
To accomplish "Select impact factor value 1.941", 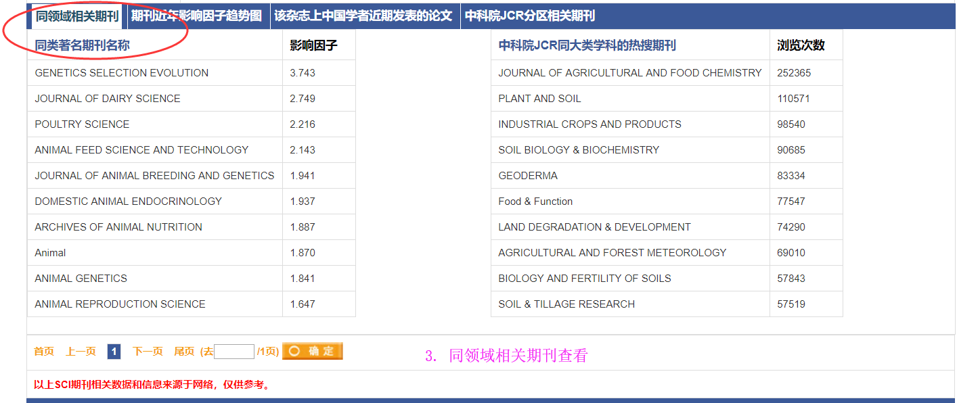I will coord(303,176).
